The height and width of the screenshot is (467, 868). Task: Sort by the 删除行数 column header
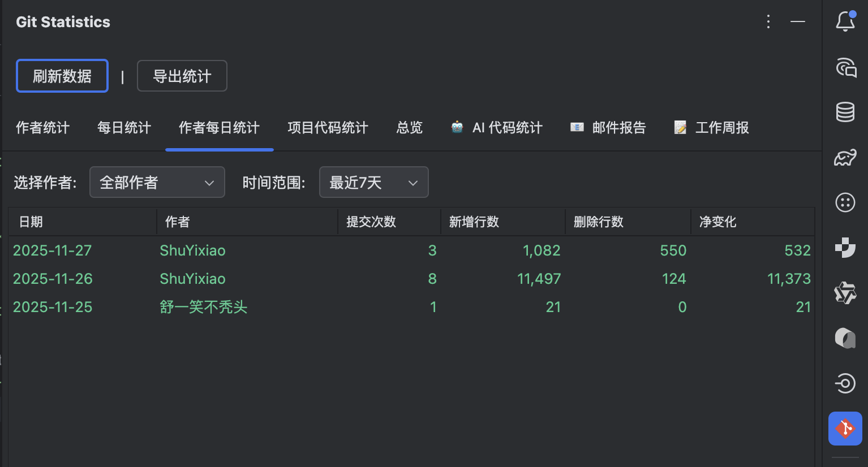(x=628, y=222)
